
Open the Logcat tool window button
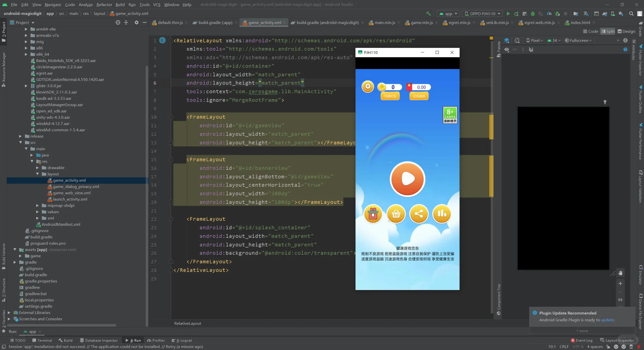click(182, 340)
